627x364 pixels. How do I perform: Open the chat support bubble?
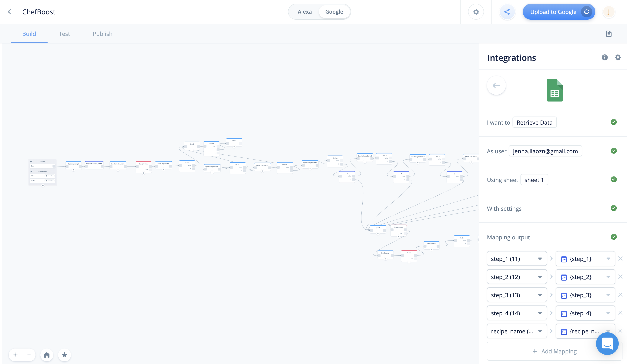click(x=607, y=343)
